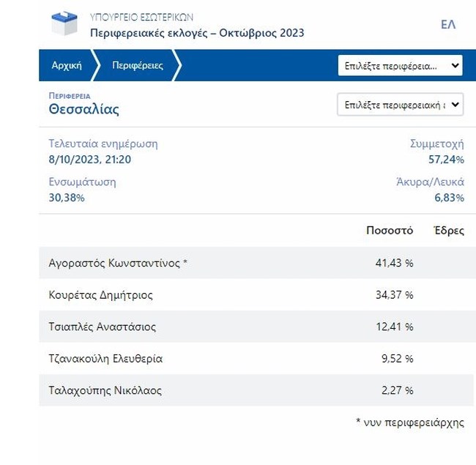476x465 pixels.
Task: Click the Υπουργείο Εσωτερικών header text
Action: (141, 17)
